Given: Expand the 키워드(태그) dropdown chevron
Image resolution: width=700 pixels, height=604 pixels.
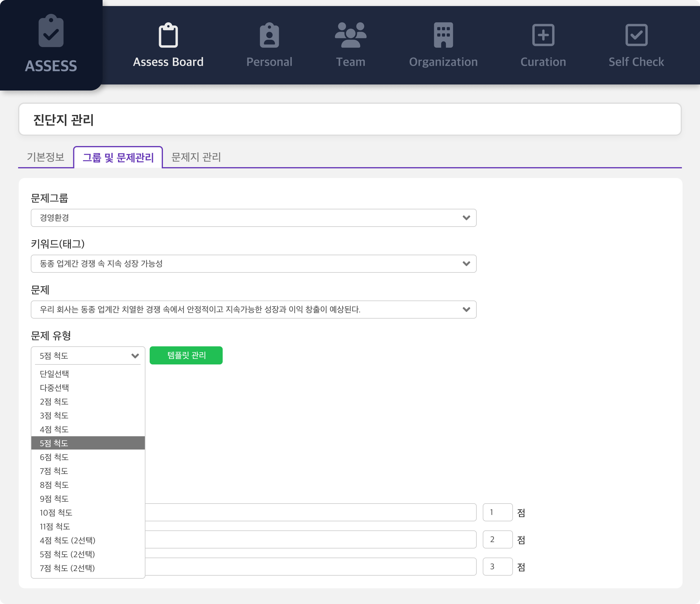Looking at the screenshot, I should tap(466, 264).
